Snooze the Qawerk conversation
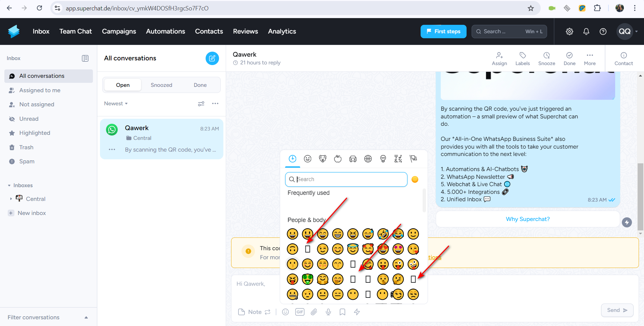Image resolution: width=644 pixels, height=326 pixels. (x=547, y=59)
